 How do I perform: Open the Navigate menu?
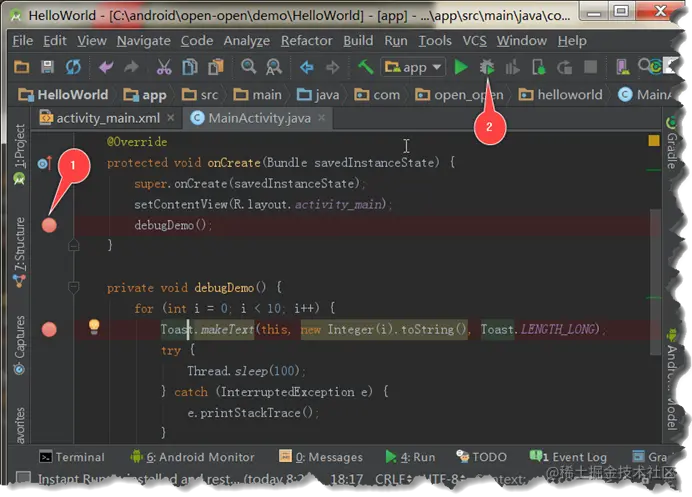[143, 41]
